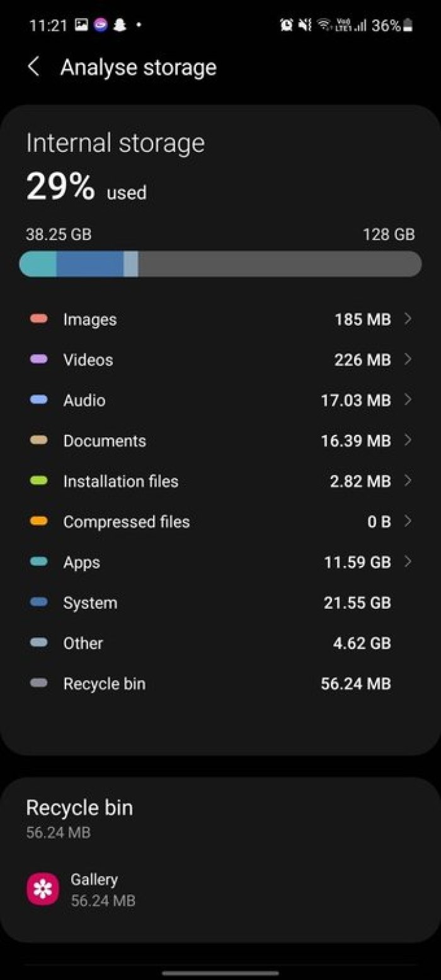Select the Audio category icon
The width and height of the screenshot is (441, 980).
pyautogui.click(x=38, y=400)
